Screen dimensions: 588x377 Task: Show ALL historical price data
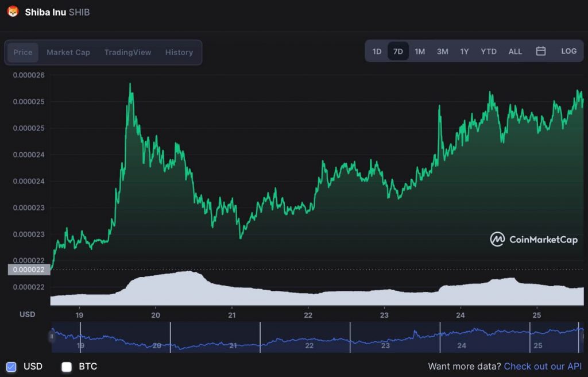point(515,51)
